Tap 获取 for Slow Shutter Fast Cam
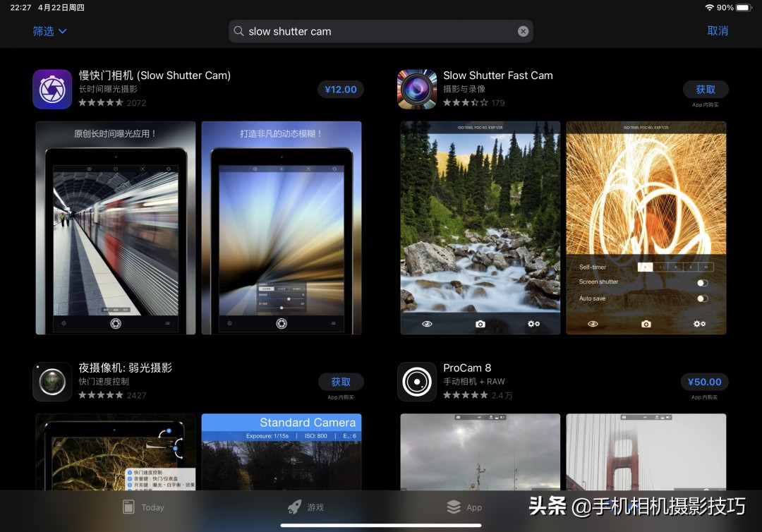This screenshot has height=532, width=762. [705, 90]
